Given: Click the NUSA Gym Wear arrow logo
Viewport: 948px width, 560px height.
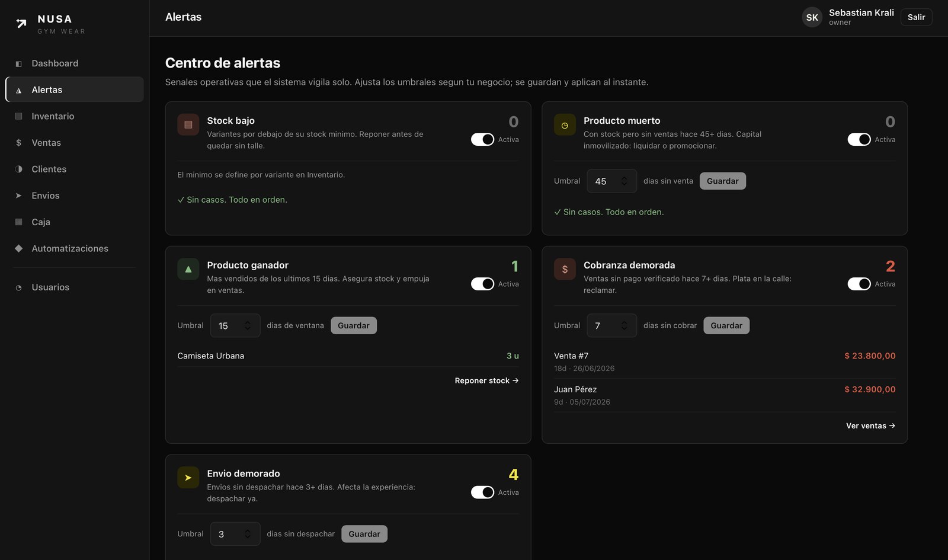Looking at the screenshot, I should [21, 24].
